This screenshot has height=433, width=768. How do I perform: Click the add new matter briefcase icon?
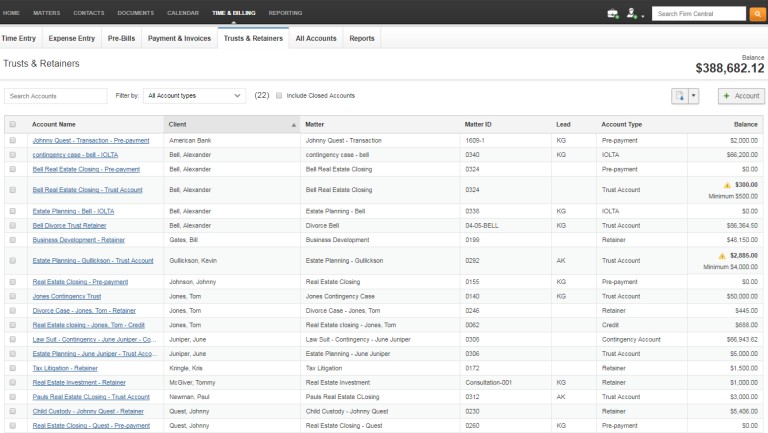(612, 13)
